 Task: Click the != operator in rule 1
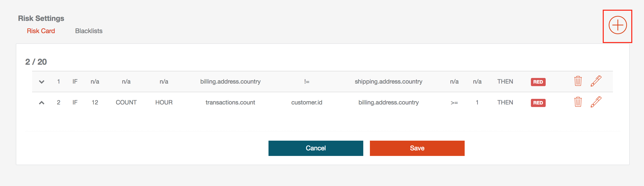(307, 82)
